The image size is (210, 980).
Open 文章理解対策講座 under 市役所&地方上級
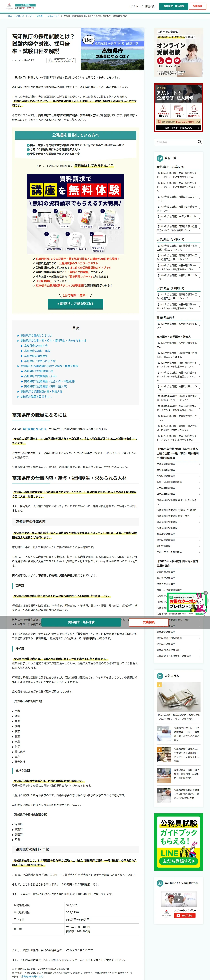coord(178,464)
